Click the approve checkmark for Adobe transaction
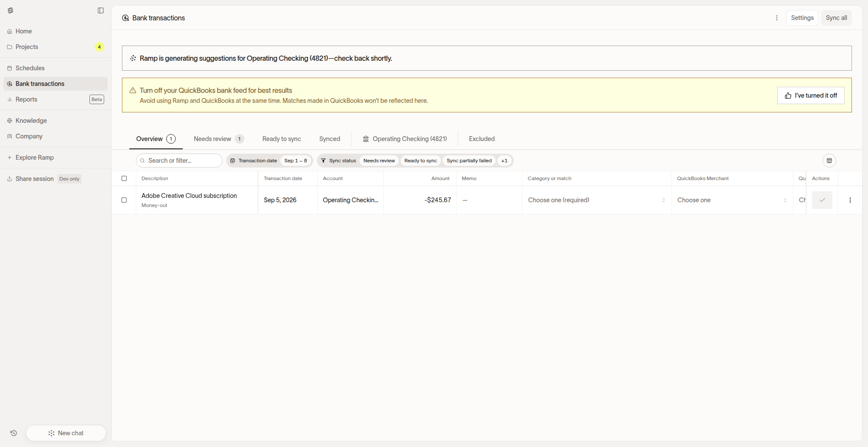The width and height of the screenshot is (868, 447). pyautogui.click(x=822, y=200)
